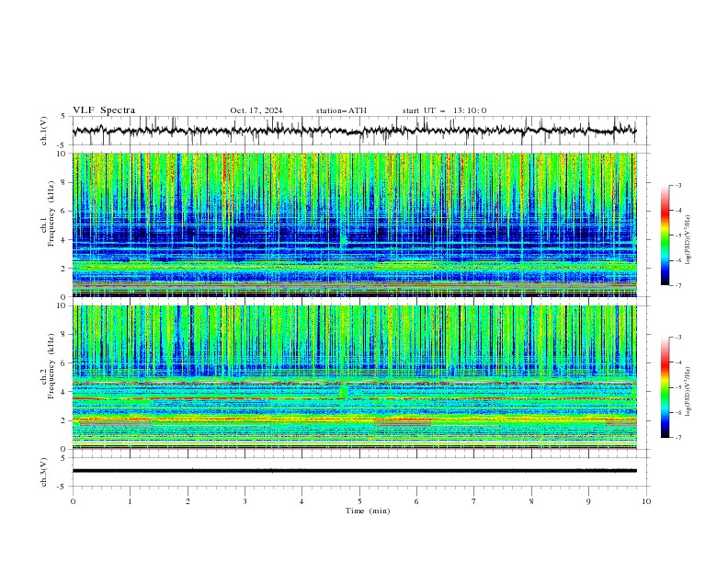Click the log(PSD) label beside ch.2 color bar
The width and height of the screenshot is (728, 563).
pyautogui.click(x=688, y=392)
